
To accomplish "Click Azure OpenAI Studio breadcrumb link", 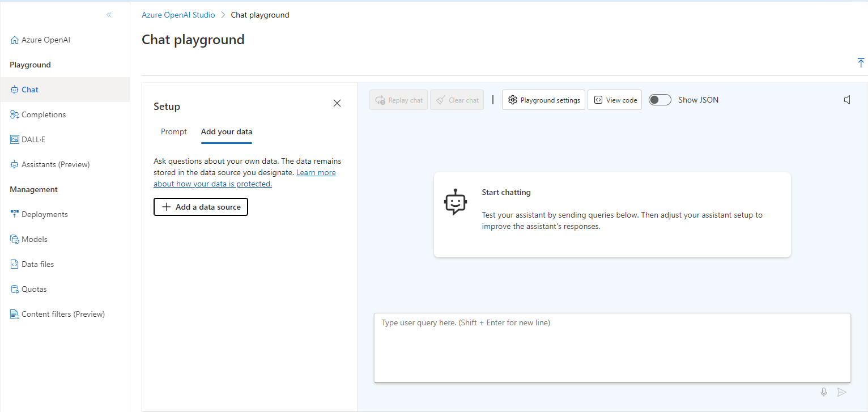I will click(x=178, y=15).
